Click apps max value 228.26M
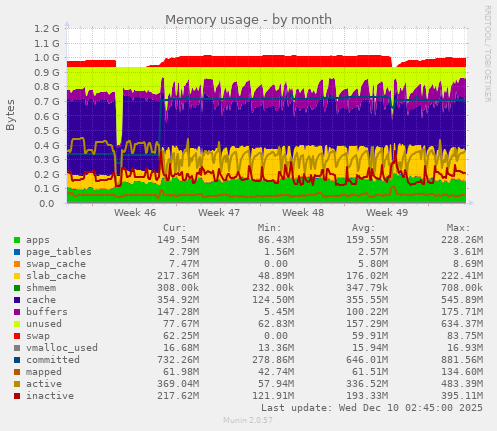Viewport: 497px width, 431px height. pyautogui.click(x=462, y=240)
